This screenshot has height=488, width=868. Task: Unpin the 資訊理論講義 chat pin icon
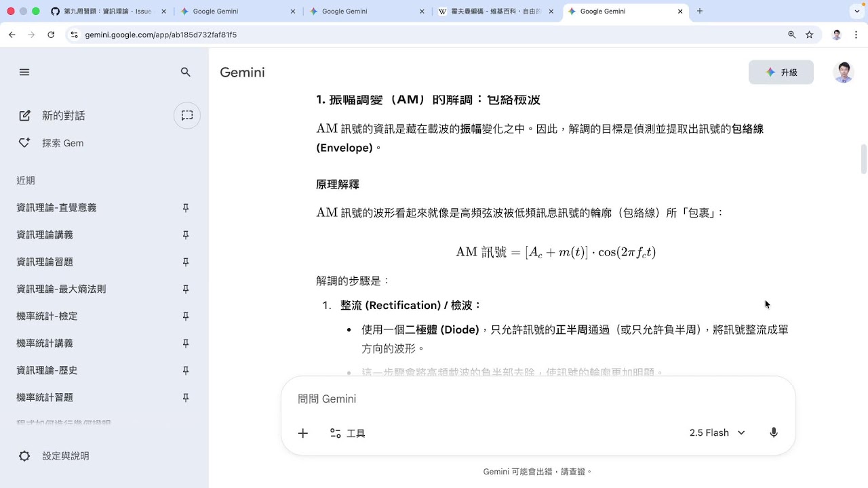[186, 235]
